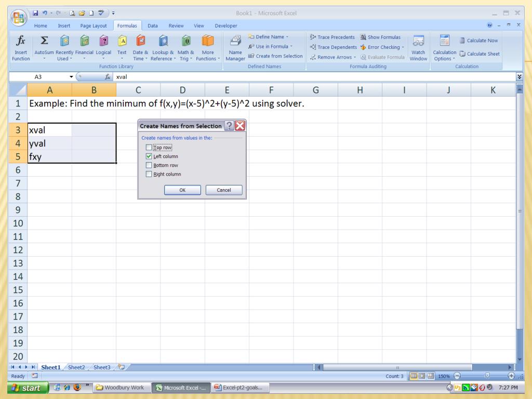Enable the Top row checkbox
532x399 pixels.
click(x=150, y=148)
